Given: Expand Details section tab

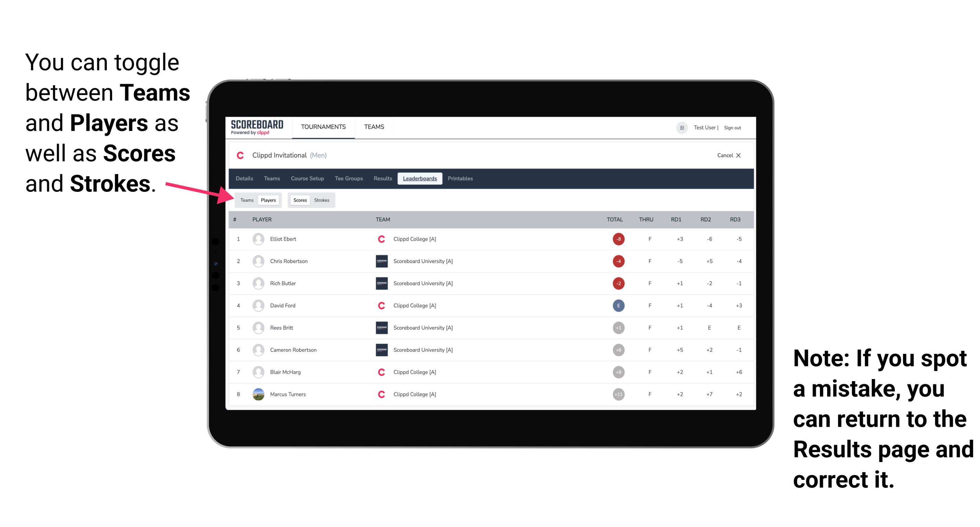Looking at the screenshot, I should 245,179.
